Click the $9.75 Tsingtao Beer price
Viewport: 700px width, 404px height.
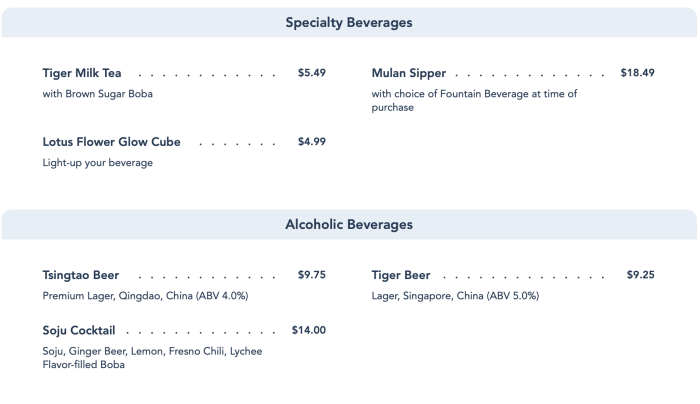tap(312, 275)
